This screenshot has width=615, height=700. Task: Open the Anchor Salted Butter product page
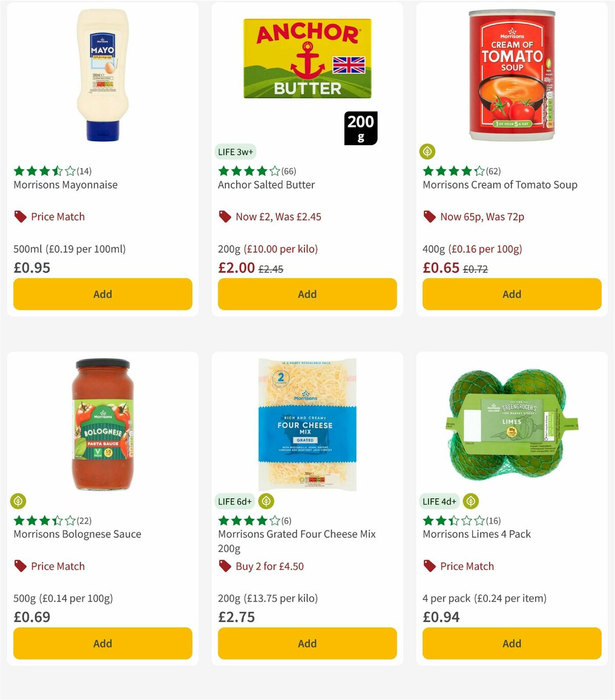pos(266,184)
